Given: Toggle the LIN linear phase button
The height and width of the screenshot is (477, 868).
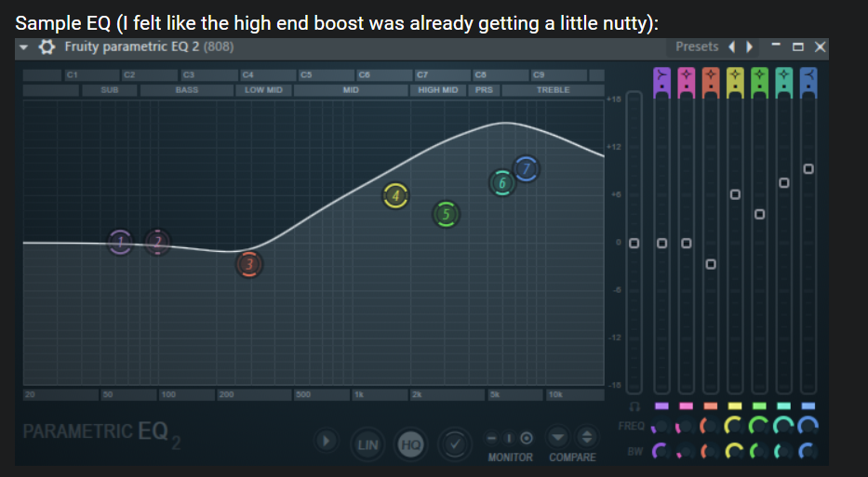Looking at the screenshot, I should coord(367,444).
